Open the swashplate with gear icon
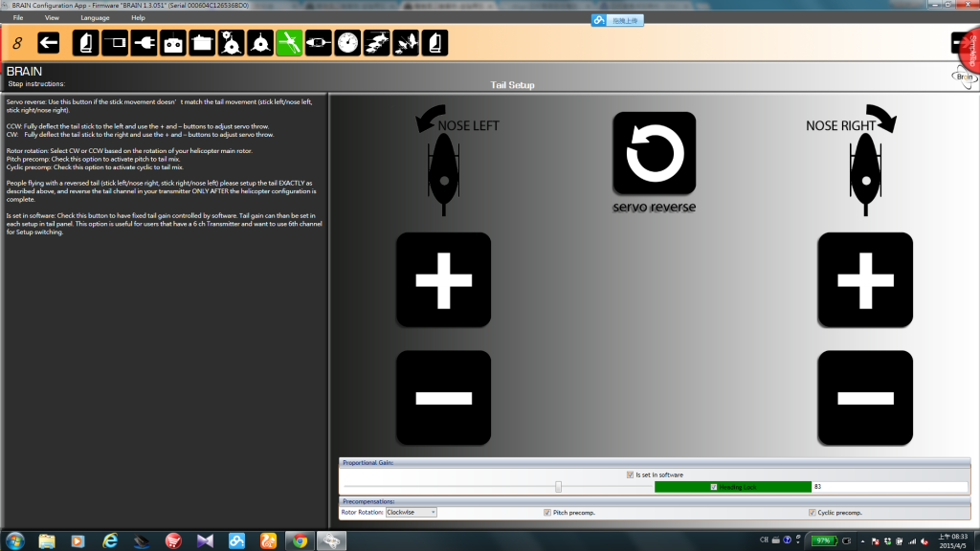980x551 pixels. pos(232,43)
